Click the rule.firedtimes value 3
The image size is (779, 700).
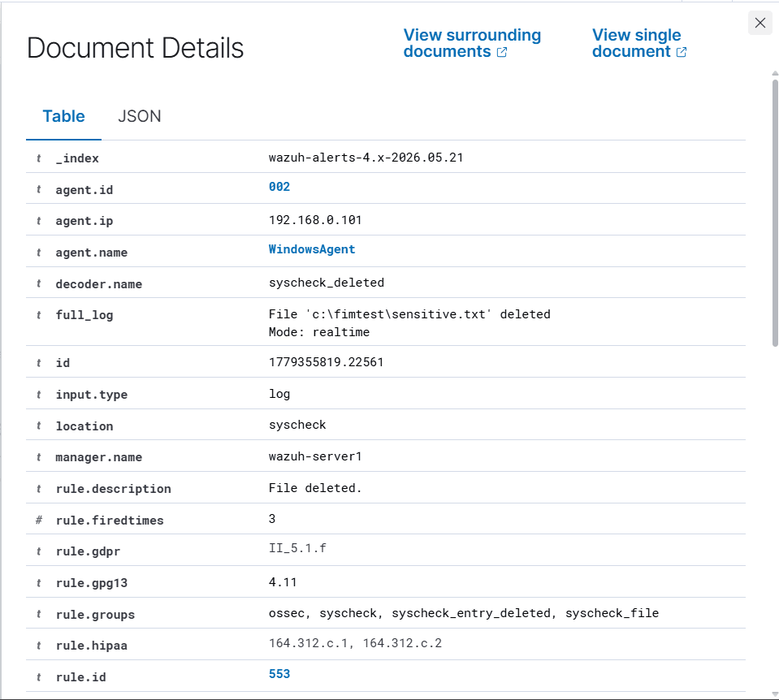tap(272, 519)
